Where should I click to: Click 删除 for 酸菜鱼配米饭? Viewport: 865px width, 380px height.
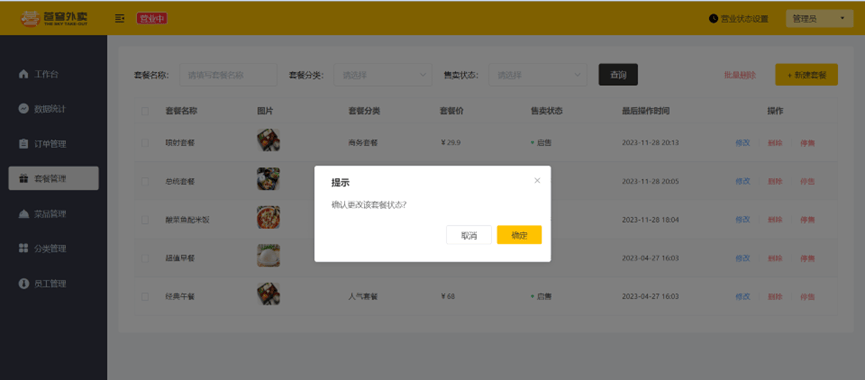click(x=775, y=220)
